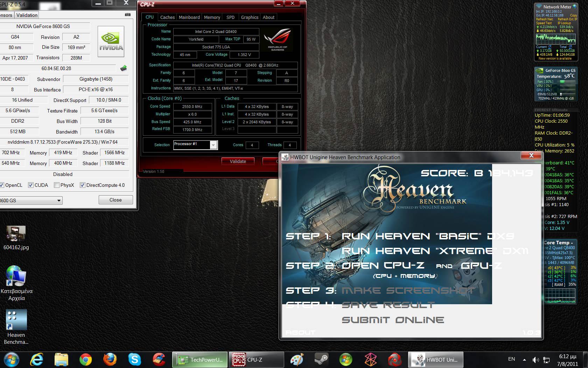
Task: Toggle the CUDA checkbox in GPU-Z
Action: point(31,185)
